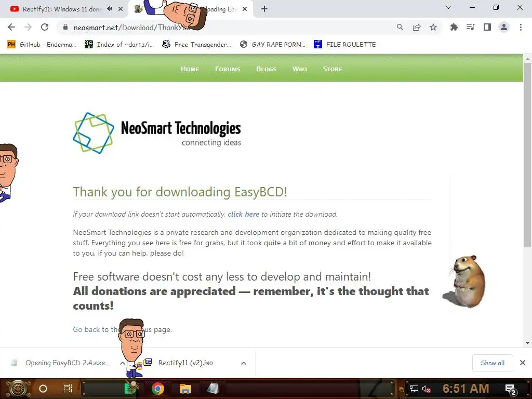Open the tab search chevron
Viewport: 532px width, 399px height.
tap(448, 7)
